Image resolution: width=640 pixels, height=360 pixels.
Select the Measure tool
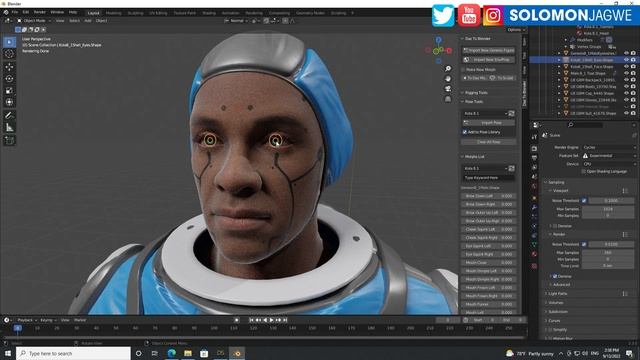(x=9, y=128)
